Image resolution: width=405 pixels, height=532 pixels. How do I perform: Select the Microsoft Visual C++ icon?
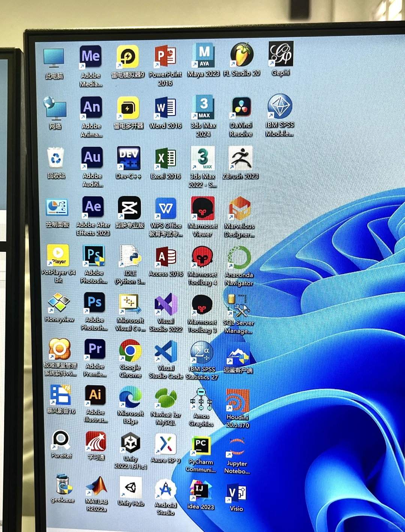(x=130, y=304)
